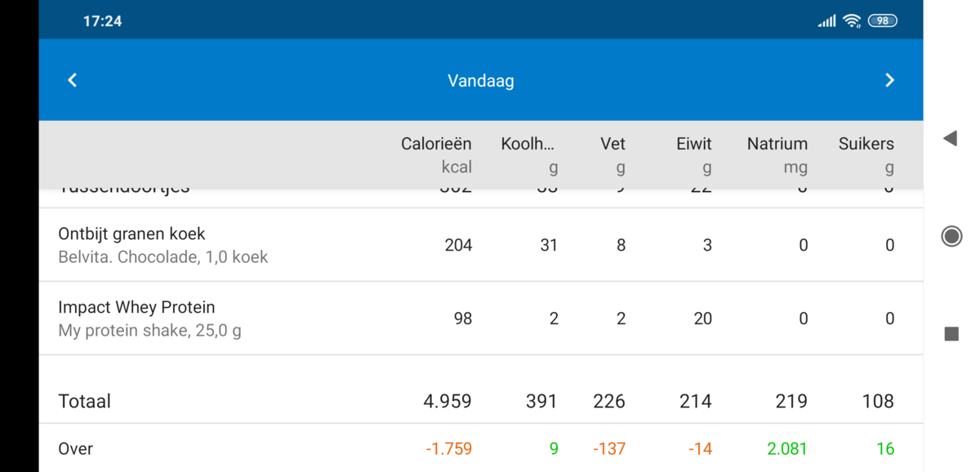Image resolution: width=980 pixels, height=472 pixels.
Task: Tap the Android home circle button
Action: click(x=951, y=237)
